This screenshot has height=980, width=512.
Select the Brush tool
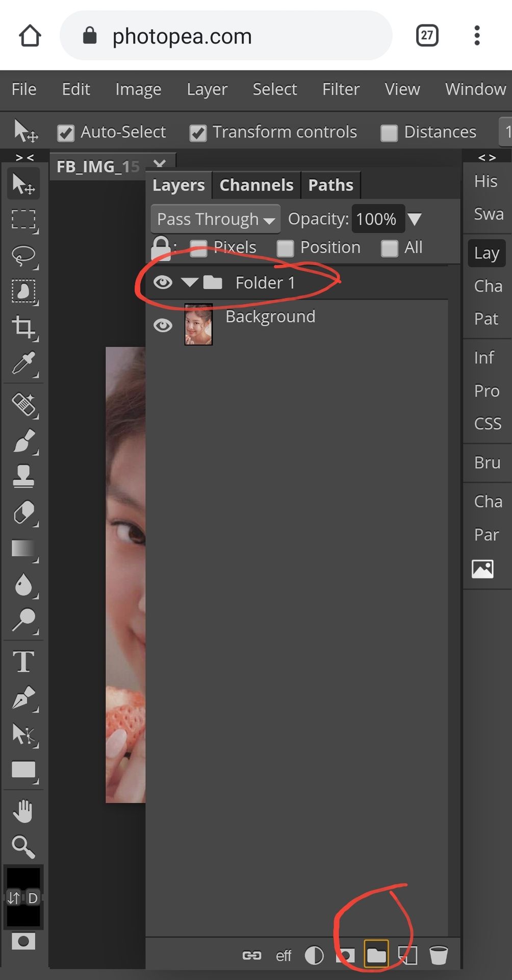[23, 440]
